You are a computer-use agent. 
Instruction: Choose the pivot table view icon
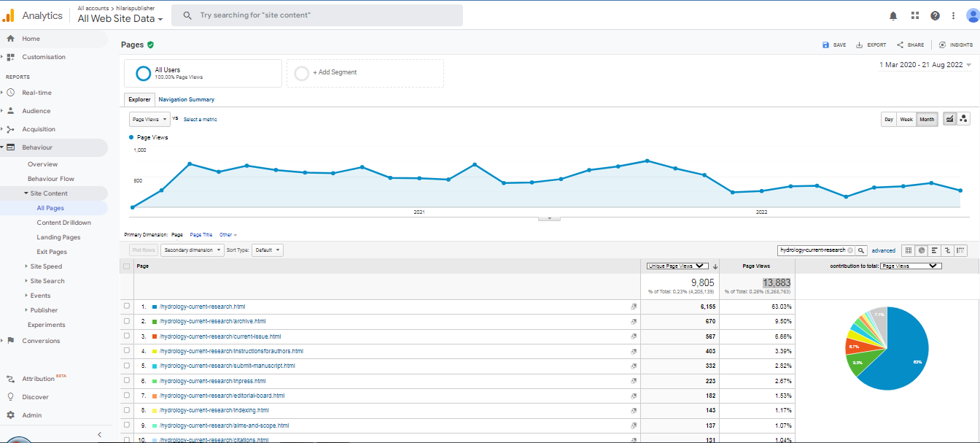(961, 250)
